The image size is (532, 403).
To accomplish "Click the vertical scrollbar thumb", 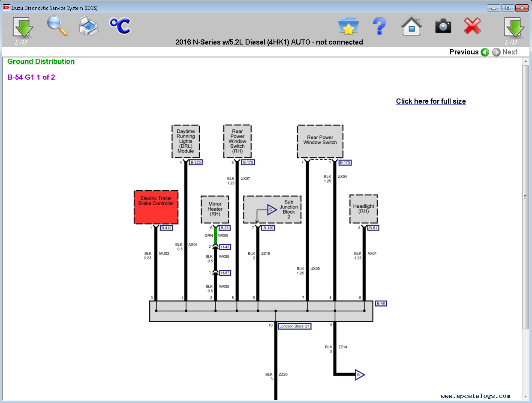I will [x=525, y=197].
